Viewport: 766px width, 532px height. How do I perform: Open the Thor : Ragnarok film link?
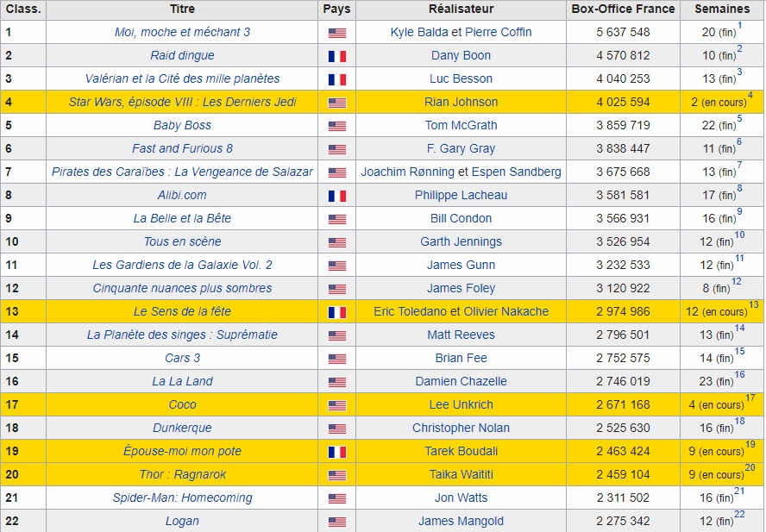tap(182, 474)
